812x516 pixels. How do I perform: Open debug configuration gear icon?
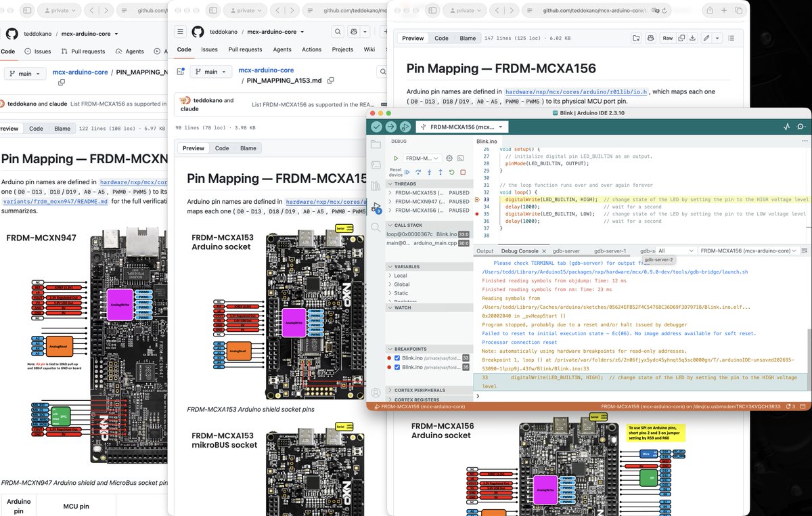[449, 158]
